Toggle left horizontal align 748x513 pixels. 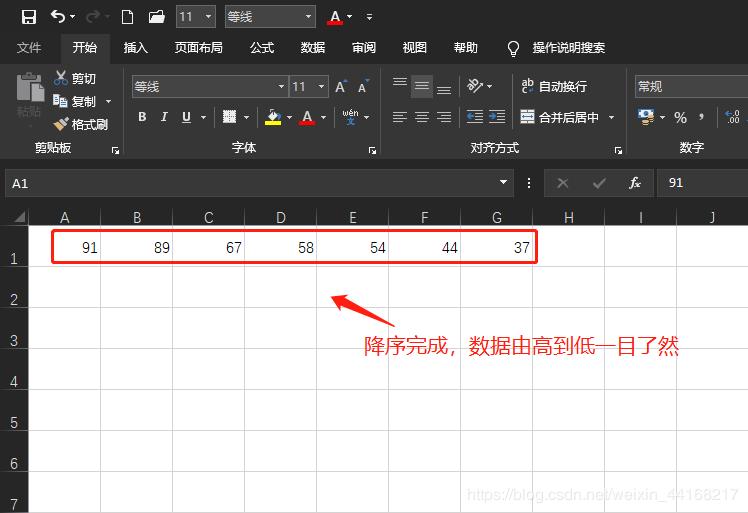pos(400,117)
